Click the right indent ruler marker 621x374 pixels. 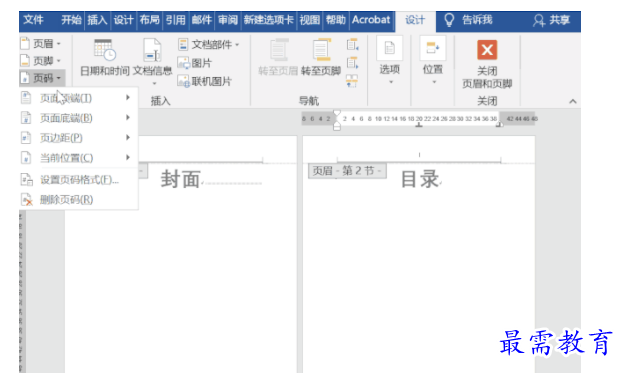tap(499, 125)
